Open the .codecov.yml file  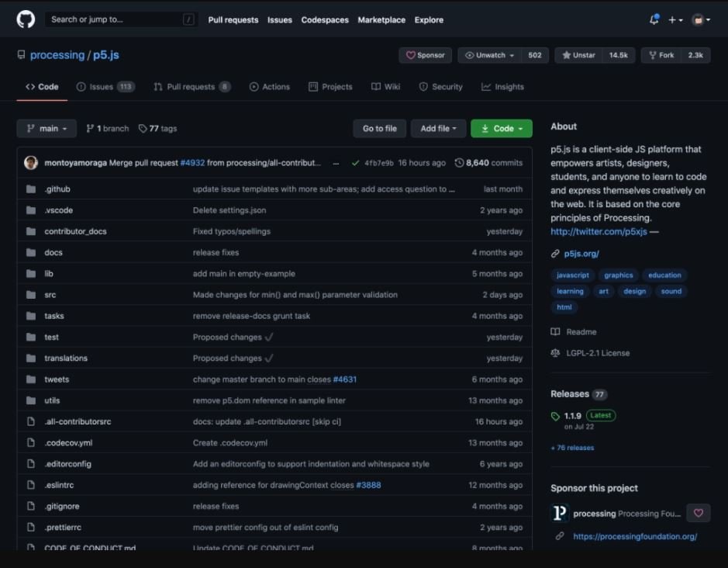(x=68, y=443)
